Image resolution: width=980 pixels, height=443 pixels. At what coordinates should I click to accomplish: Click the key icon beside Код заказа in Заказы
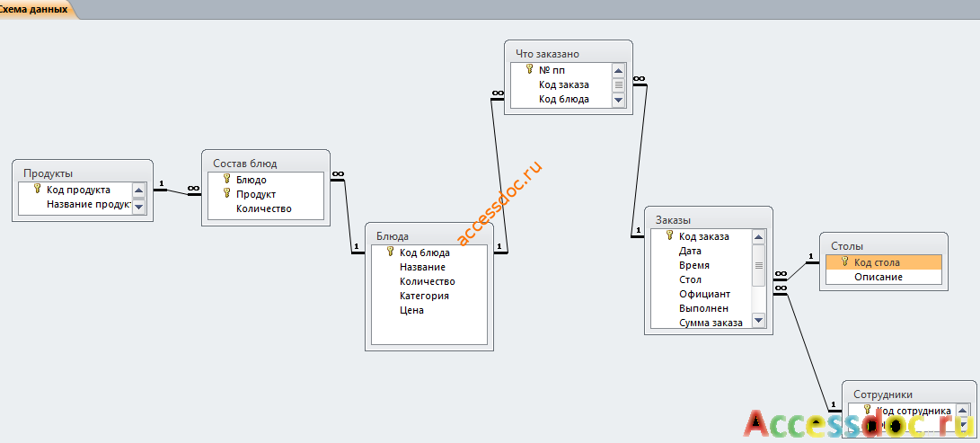click(x=669, y=235)
